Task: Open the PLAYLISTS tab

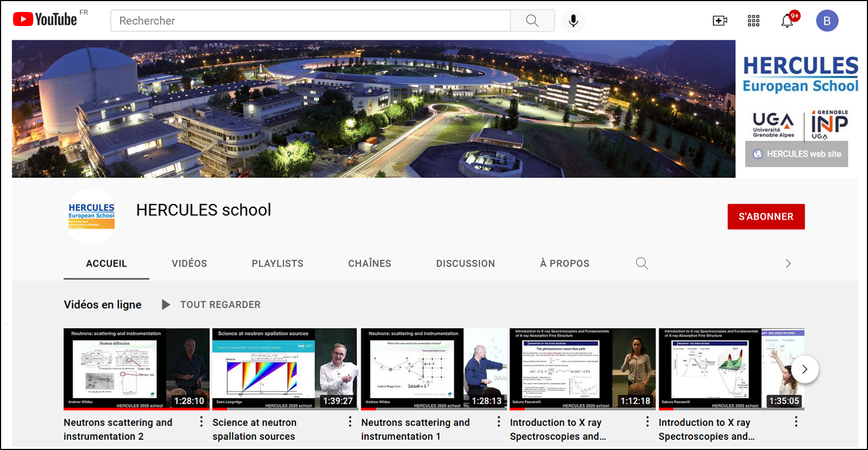Action: 278,264
